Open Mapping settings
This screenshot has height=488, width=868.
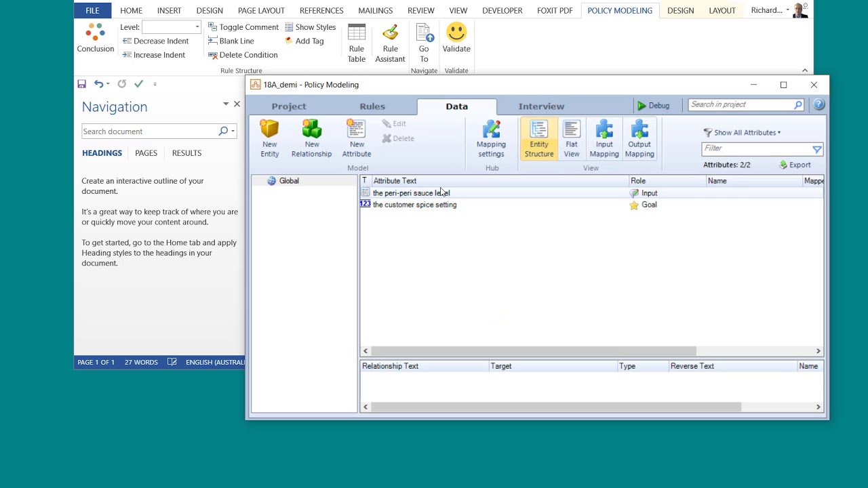(491, 139)
